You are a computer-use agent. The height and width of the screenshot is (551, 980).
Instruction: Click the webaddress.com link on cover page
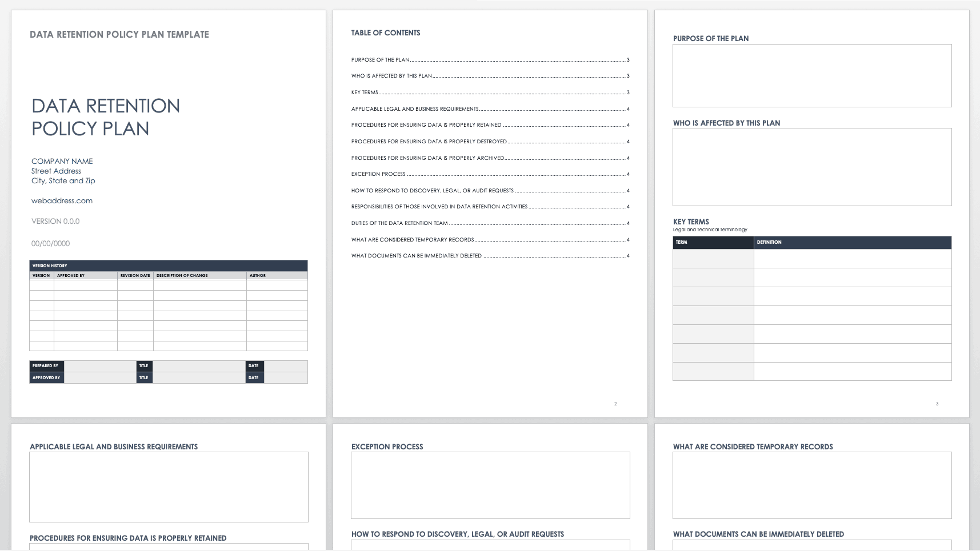(62, 201)
